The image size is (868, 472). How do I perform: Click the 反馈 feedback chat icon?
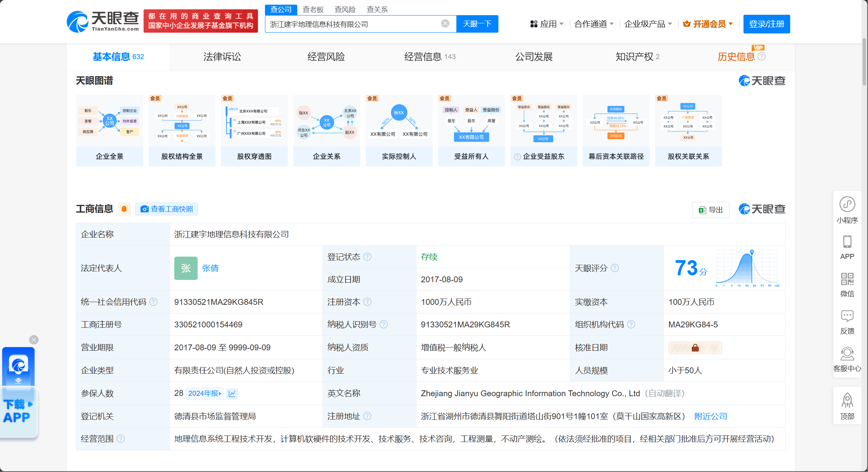point(847,322)
